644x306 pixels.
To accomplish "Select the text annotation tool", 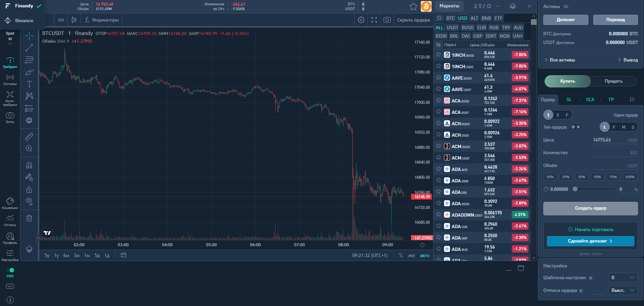I will pos(29,84).
